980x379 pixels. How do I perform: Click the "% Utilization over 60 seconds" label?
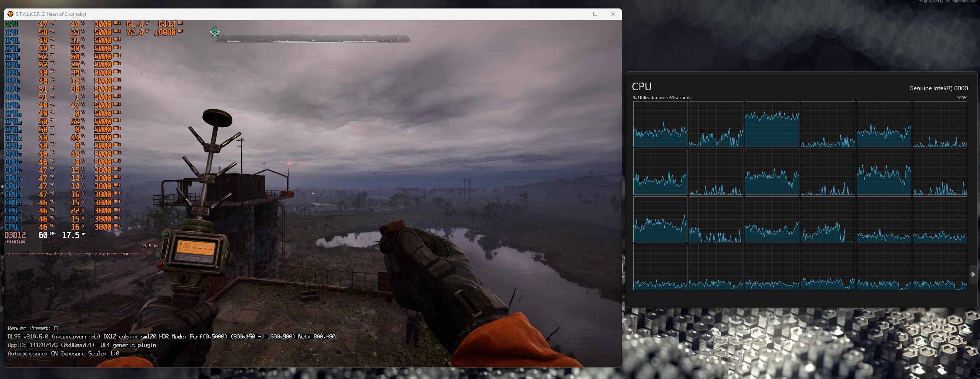662,98
